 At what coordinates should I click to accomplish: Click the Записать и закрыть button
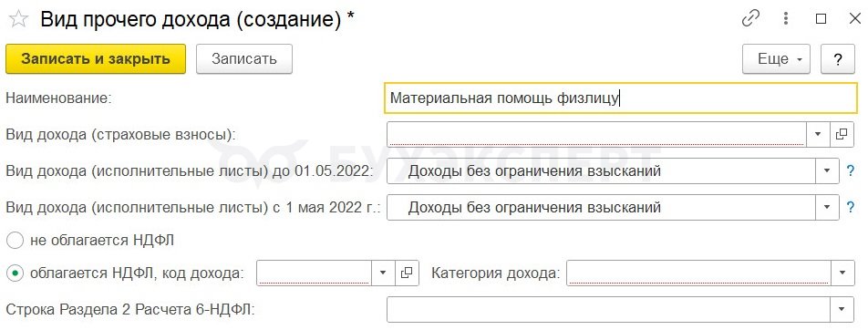[x=96, y=59]
